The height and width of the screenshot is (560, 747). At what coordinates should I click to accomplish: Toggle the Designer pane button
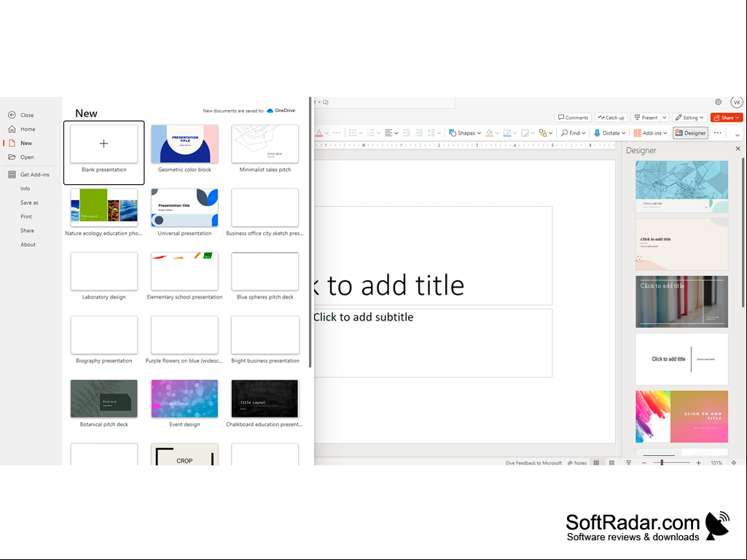[690, 133]
